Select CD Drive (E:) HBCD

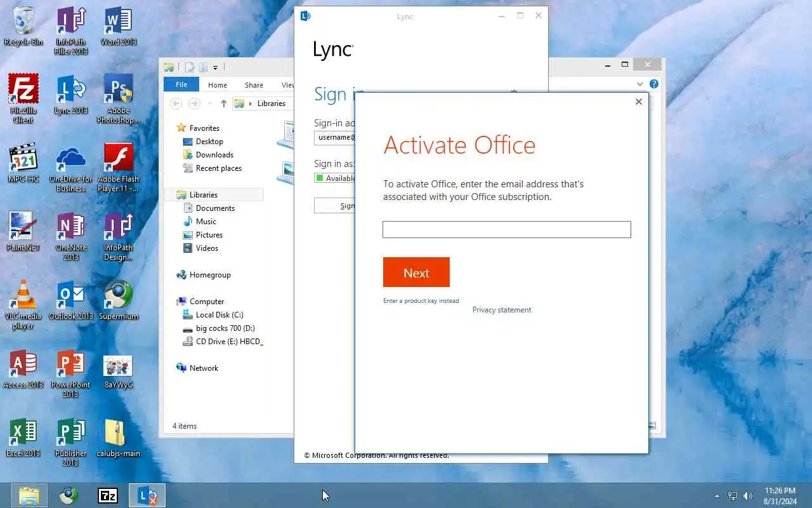[229, 342]
